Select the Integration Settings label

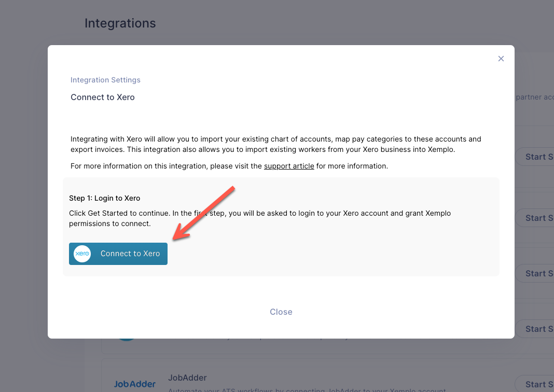click(x=105, y=80)
